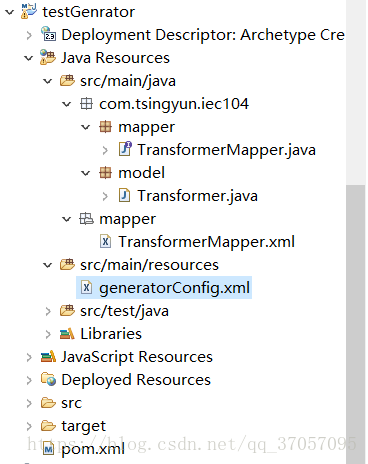Click the com.tsingyun.iec104 package icon

pyautogui.click(x=86, y=104)
